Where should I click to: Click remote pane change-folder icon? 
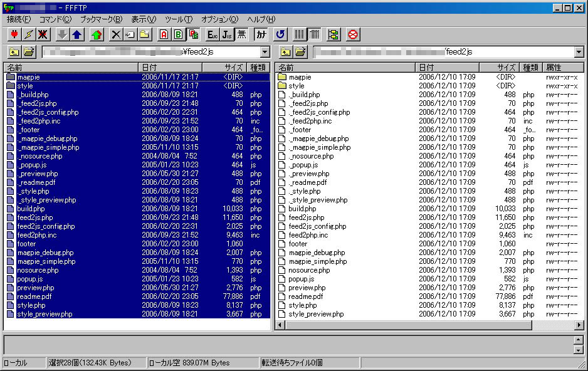click(x=300, y=52)
